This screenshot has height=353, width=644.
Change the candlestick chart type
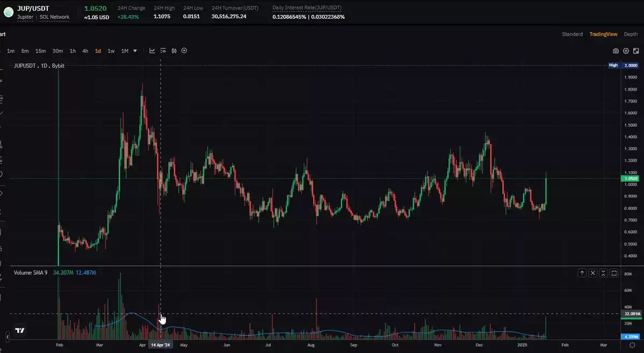point(174,51)
